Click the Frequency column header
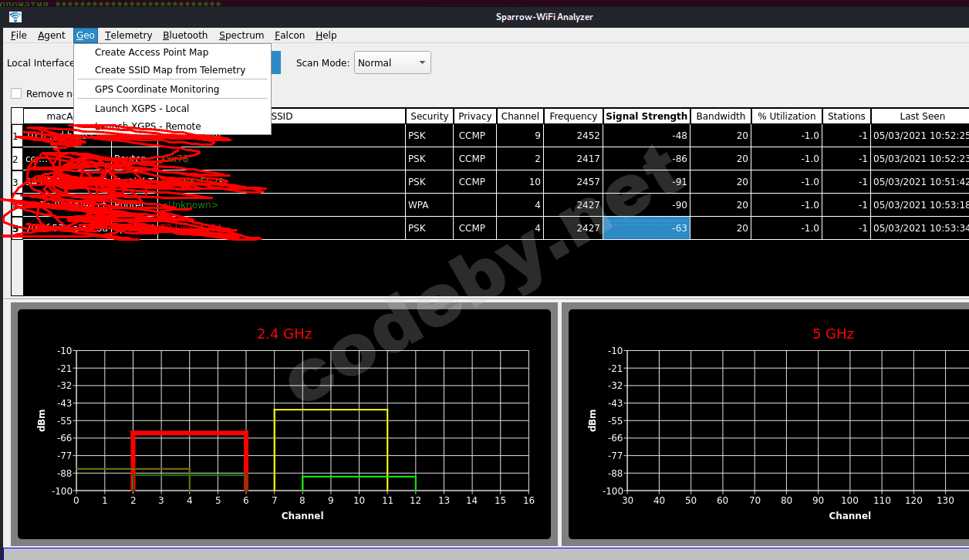 tap(572, 116)
